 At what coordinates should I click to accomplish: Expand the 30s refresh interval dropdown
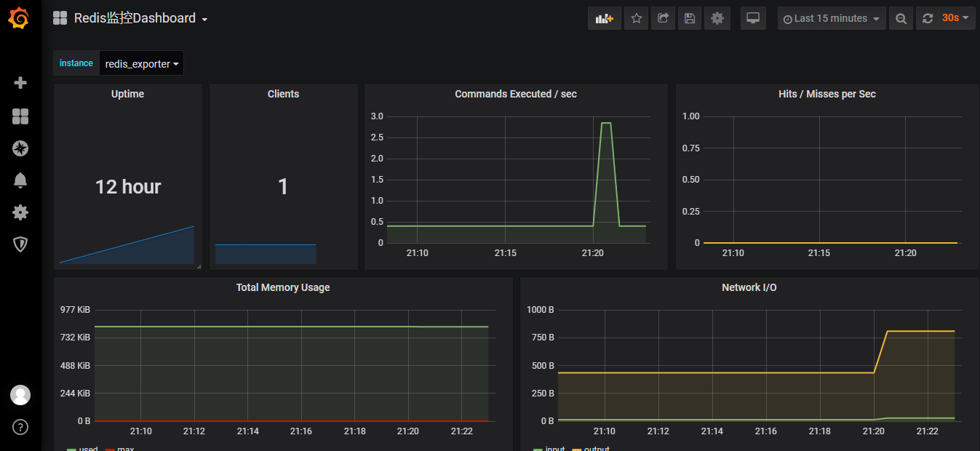pyautogui.click(x=957, y=18)
